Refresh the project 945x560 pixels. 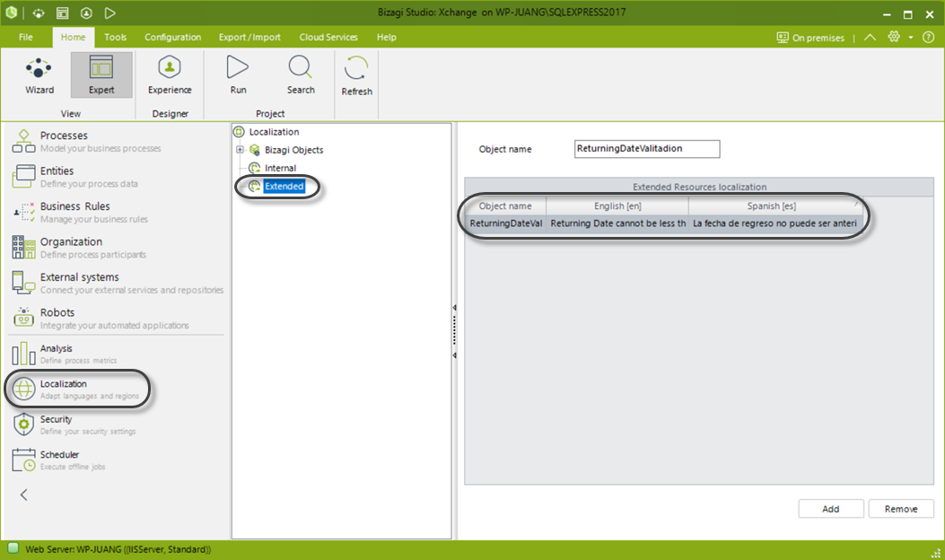click(x=356, y=76)
